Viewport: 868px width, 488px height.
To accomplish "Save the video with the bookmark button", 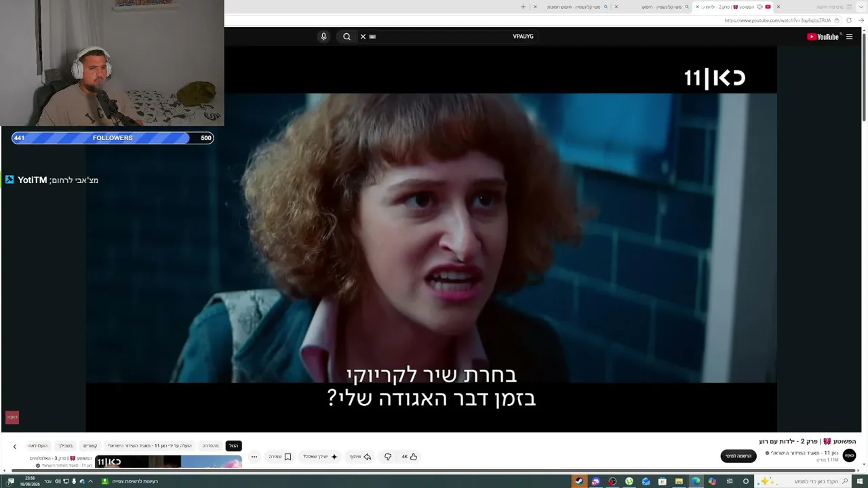I will point(280,457).
